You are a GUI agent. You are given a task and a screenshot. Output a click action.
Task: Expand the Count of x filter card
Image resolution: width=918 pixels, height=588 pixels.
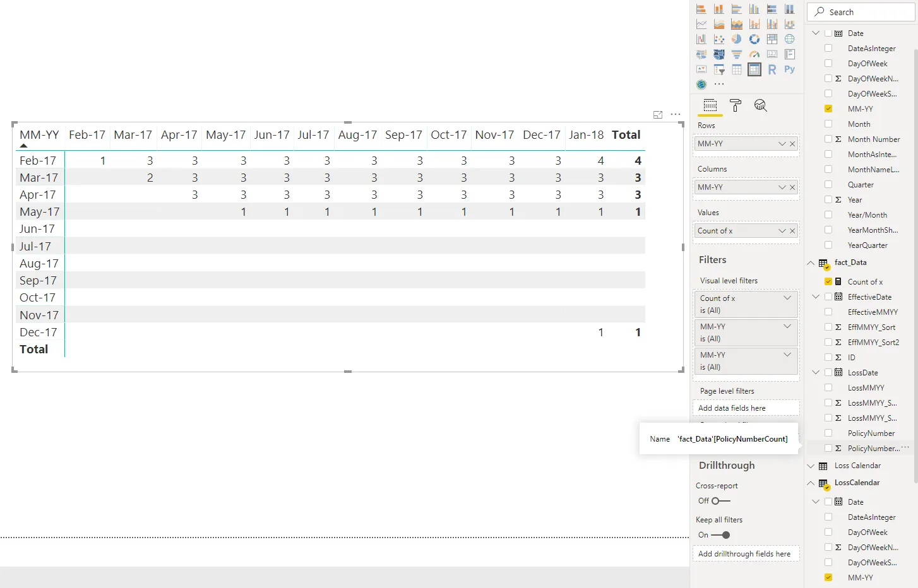(x=787, y=298)
